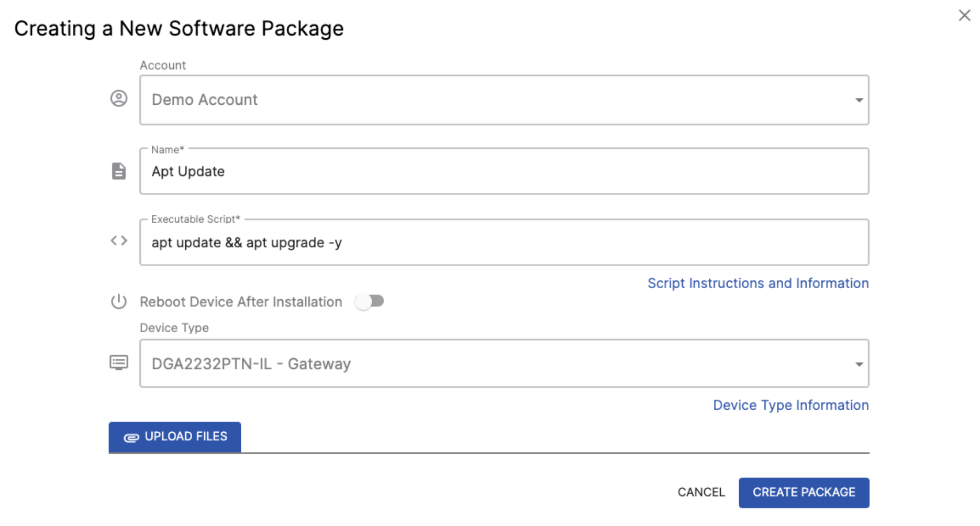Enable Reboot Device After Installation switch
980x526 pixels.
[370, 301]
